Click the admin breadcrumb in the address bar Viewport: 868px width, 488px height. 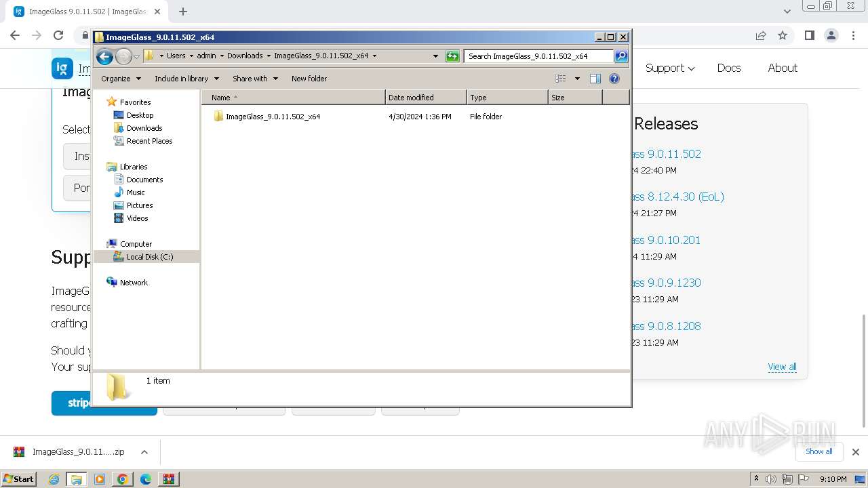tap(206, 56)
